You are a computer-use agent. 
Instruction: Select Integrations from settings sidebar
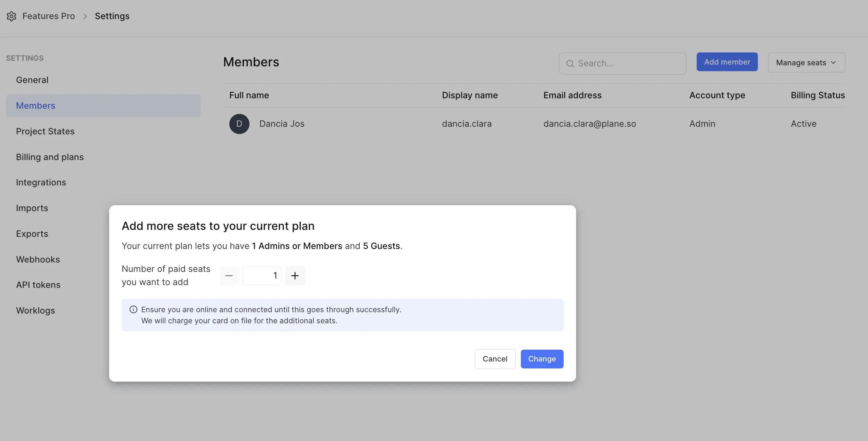point(41,182)
